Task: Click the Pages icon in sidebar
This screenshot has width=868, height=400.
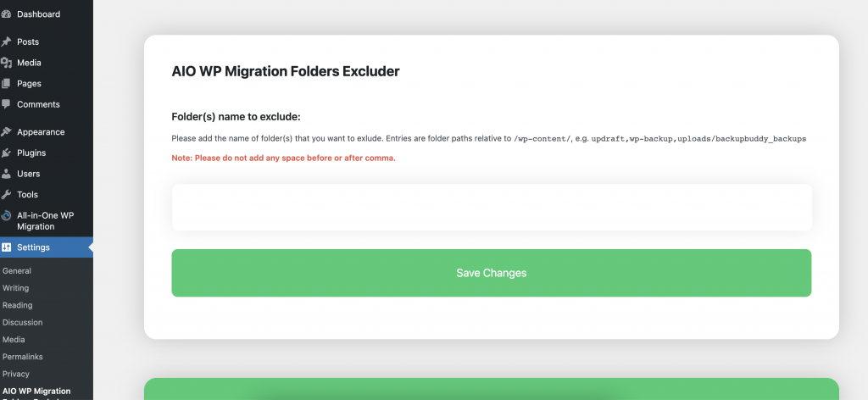Action: 6,84
